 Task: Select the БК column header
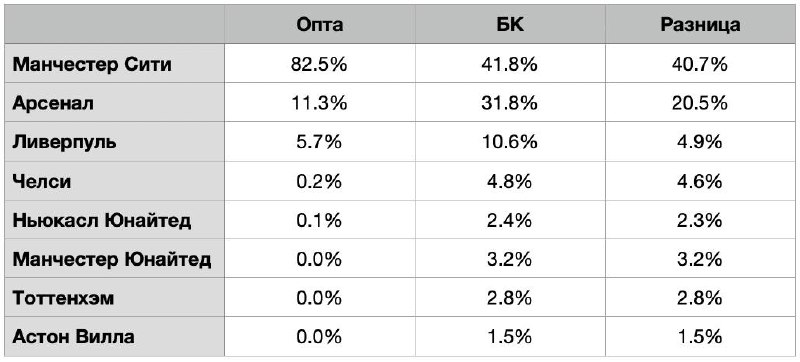tap(510, 24)
